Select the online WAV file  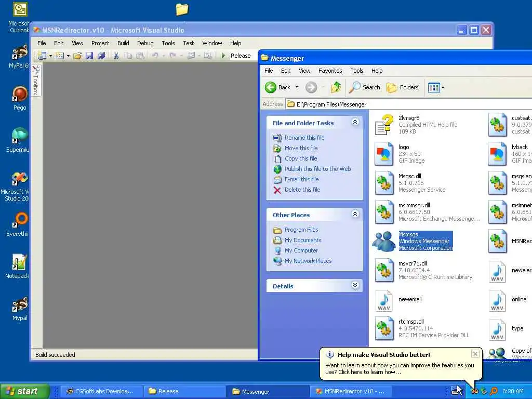tap(497, 300)
